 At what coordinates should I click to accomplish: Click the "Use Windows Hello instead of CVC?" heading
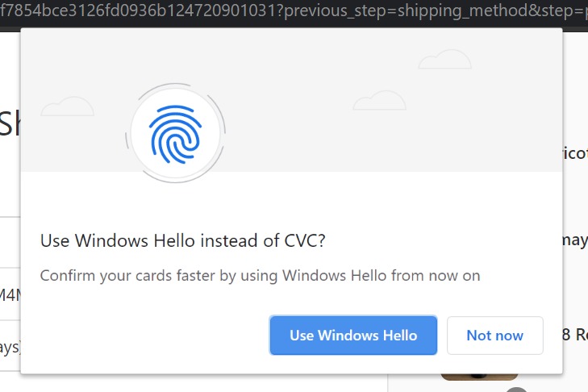[182, 240]
